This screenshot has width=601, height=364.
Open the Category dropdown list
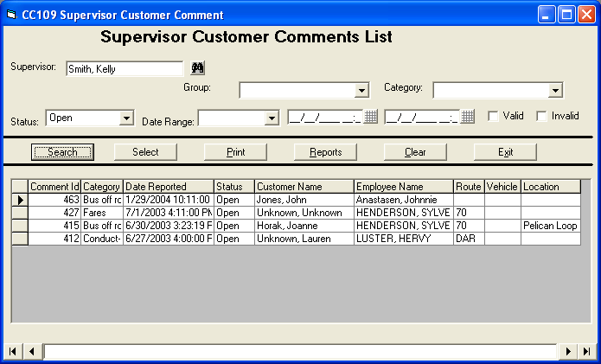coord(555,91)
